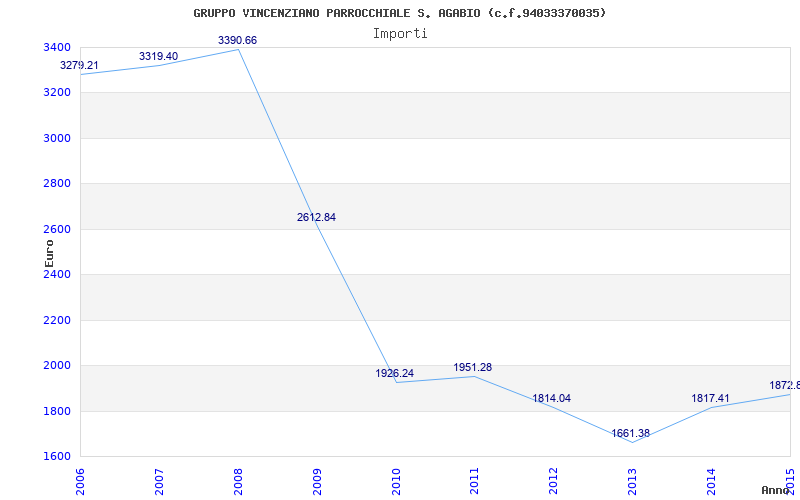Click the partially cut 1872.8 data label
800x500 pixels.
785,385
